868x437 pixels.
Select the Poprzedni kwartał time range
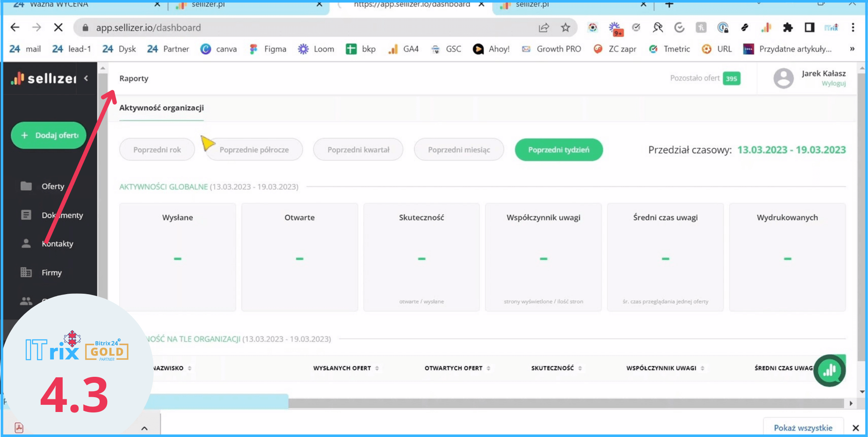(x=358, y=150)
